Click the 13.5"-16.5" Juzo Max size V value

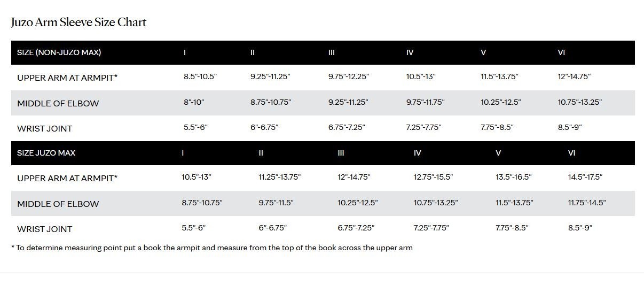pyautogui.click(x=514, y=177)
